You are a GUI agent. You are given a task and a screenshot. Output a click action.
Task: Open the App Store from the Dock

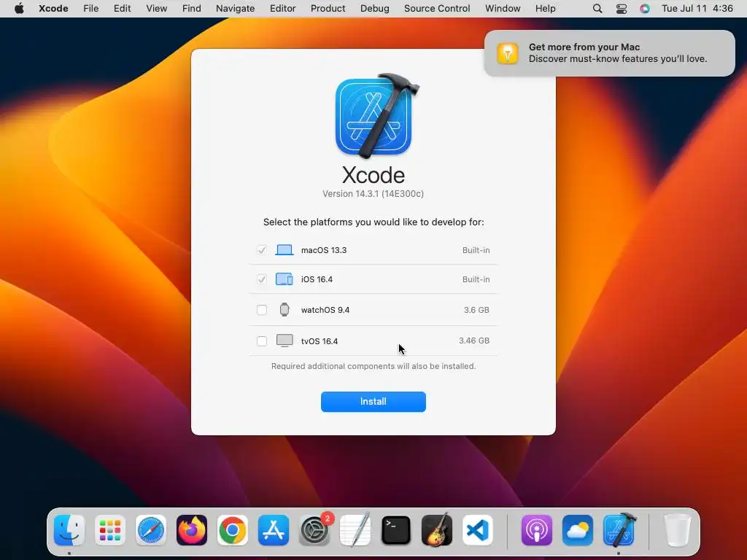274,530
